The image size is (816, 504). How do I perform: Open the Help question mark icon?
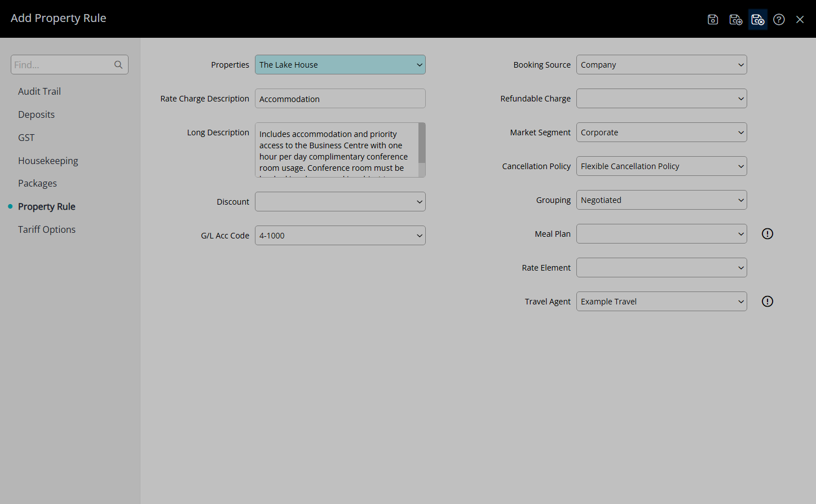tap(779, 20)
